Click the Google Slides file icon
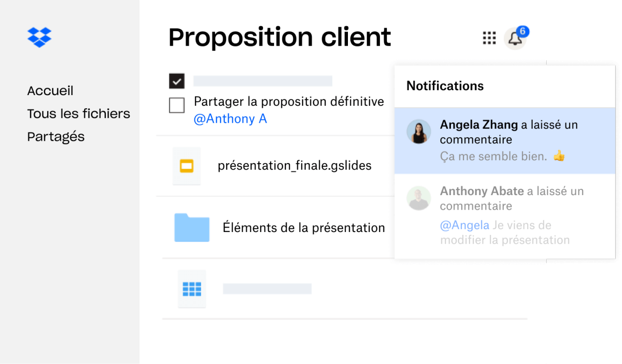622x364 pixels. point(187,166)
